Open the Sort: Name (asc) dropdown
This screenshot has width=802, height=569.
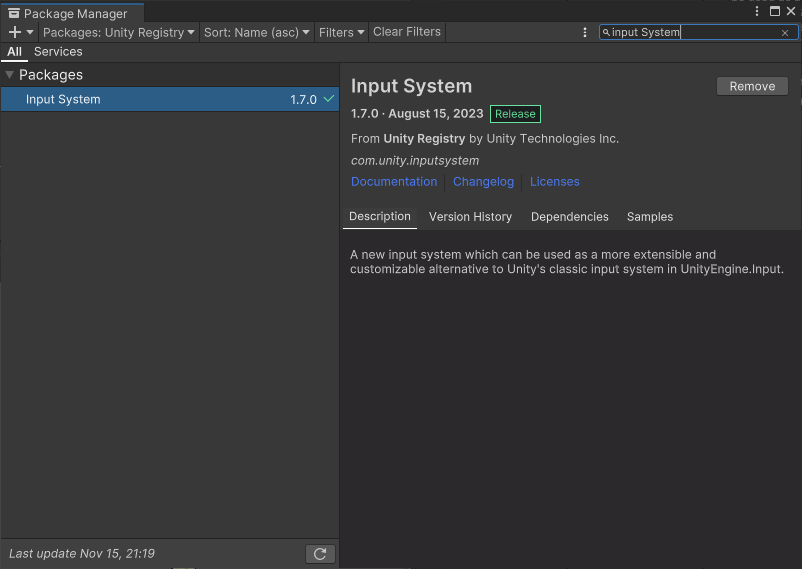click(x=256, y=32)
